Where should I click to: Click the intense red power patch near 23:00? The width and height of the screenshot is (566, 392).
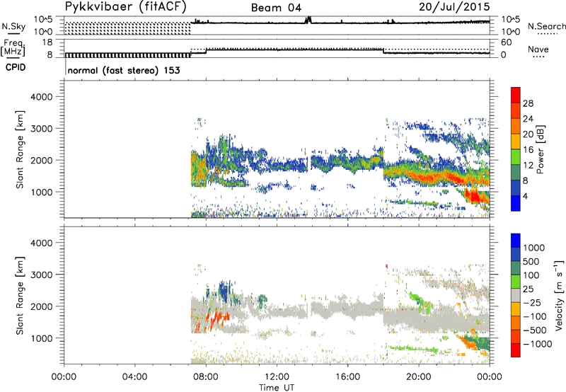pyautogui.click(x=474, y=197)
